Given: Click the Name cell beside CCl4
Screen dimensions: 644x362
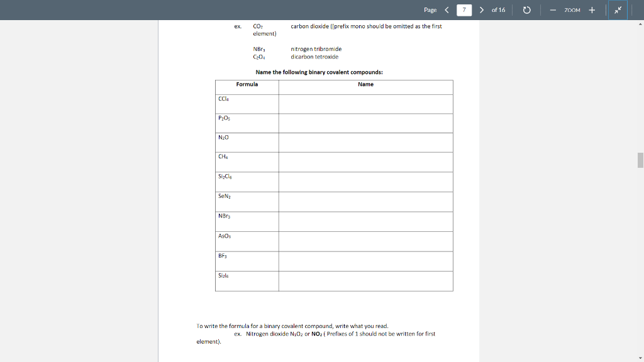Looking at the screenshot, I should [x=365, y=104].
